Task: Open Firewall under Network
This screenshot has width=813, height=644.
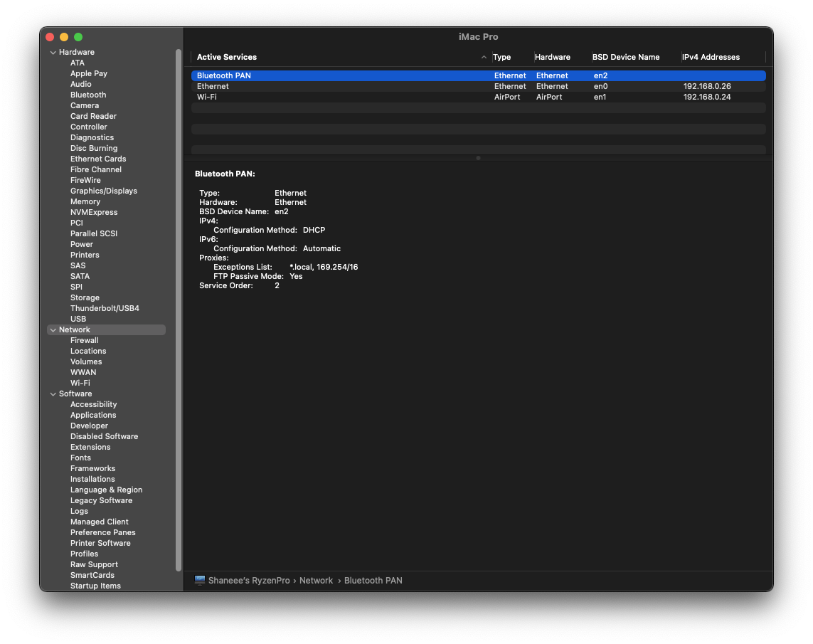Action: coord(85,340)
